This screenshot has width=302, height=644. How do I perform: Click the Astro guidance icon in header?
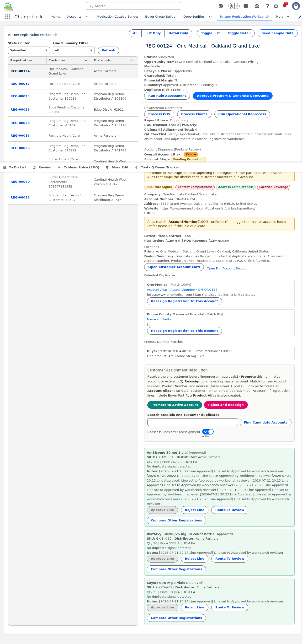[221, 6]
